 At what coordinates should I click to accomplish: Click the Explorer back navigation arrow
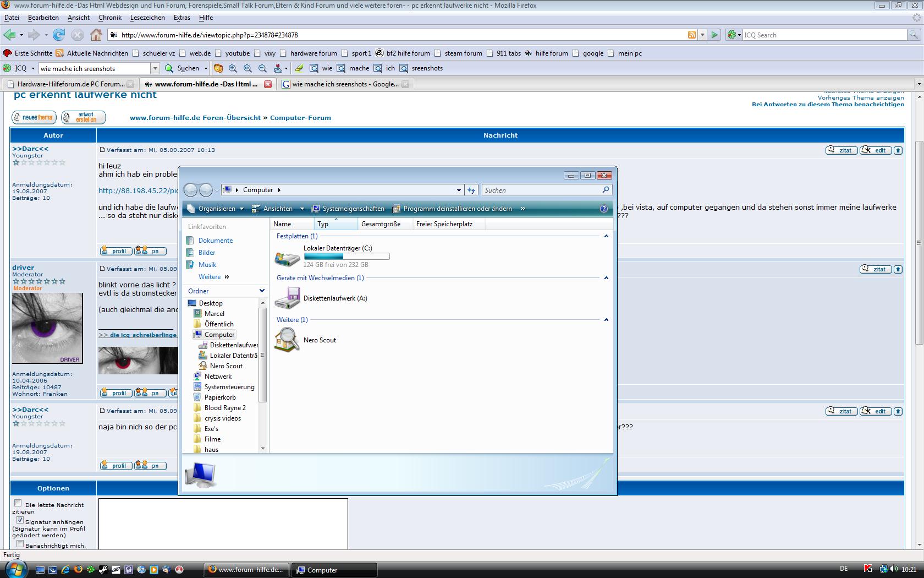click(x=190, y=190)
